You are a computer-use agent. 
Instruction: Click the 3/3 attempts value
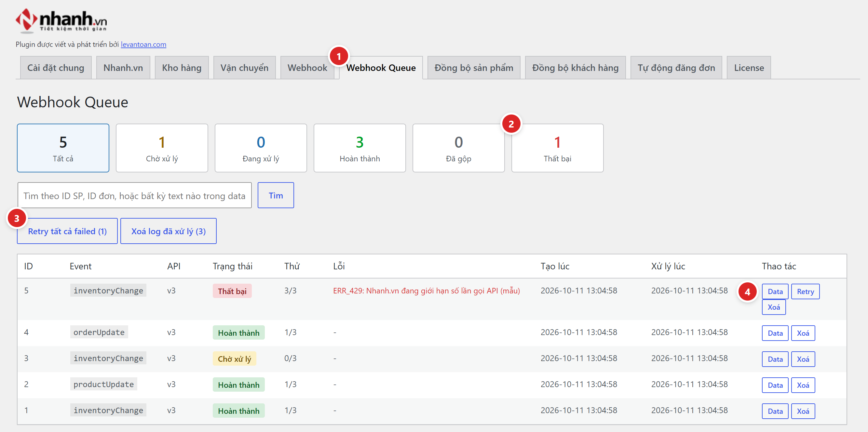(x=290, y=290)
